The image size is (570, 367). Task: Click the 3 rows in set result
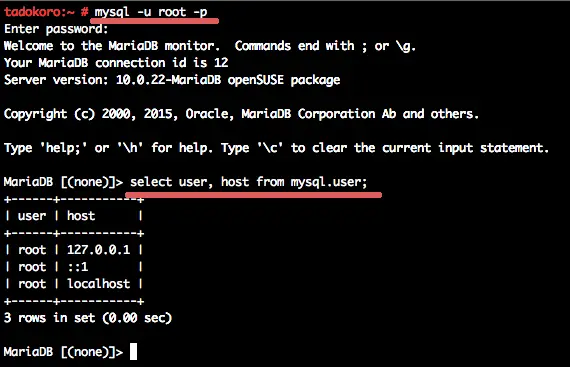(x=88, y=318)
